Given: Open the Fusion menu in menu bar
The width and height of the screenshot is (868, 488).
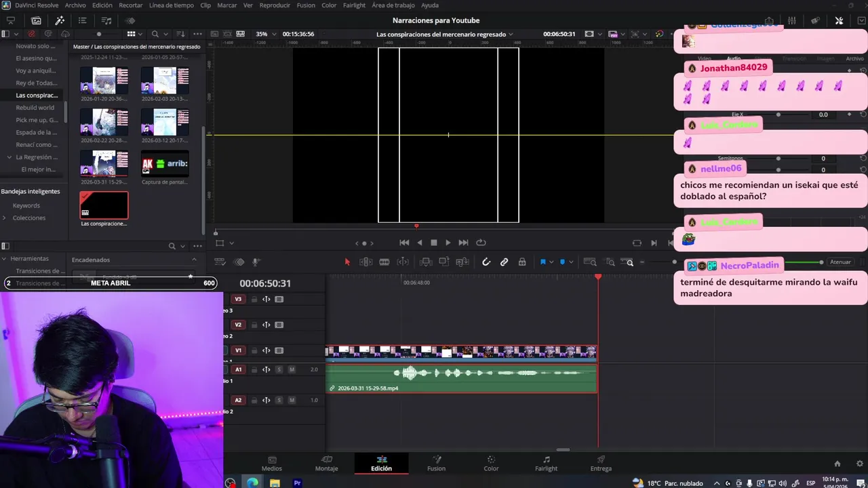Looking at the screenshot, I should click(x=306, y=5).
